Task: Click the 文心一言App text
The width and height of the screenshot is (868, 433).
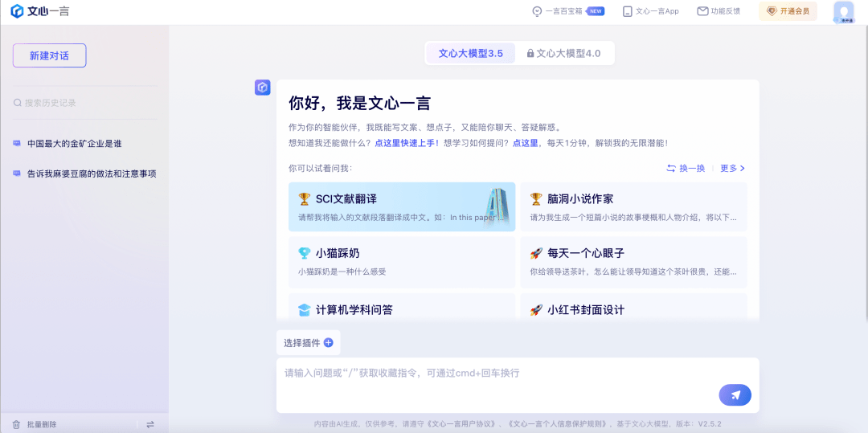Action: 657,11
